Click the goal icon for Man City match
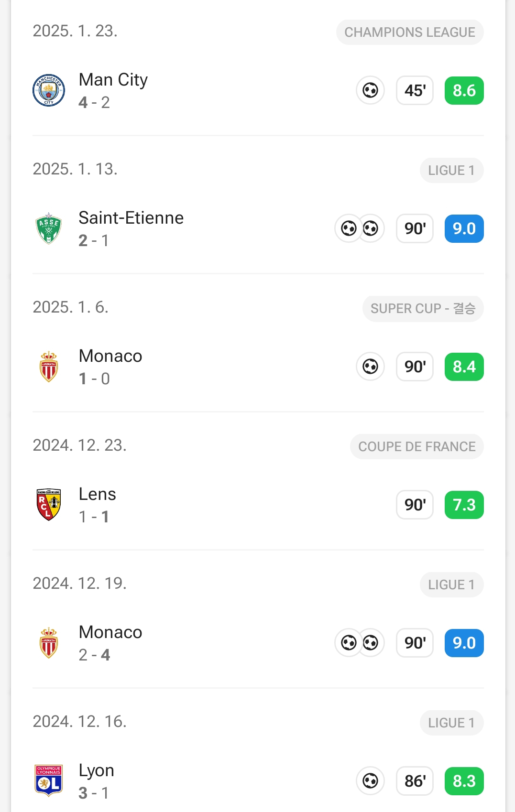515x812 pixels. pos(371,90)
